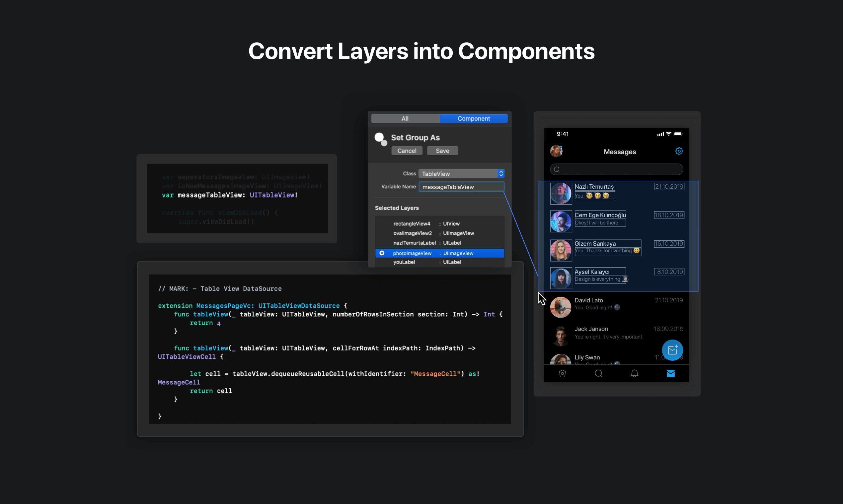Select the photoImageView layer row
This screenshot has height=504, width=843.
[x=439, y=253]
